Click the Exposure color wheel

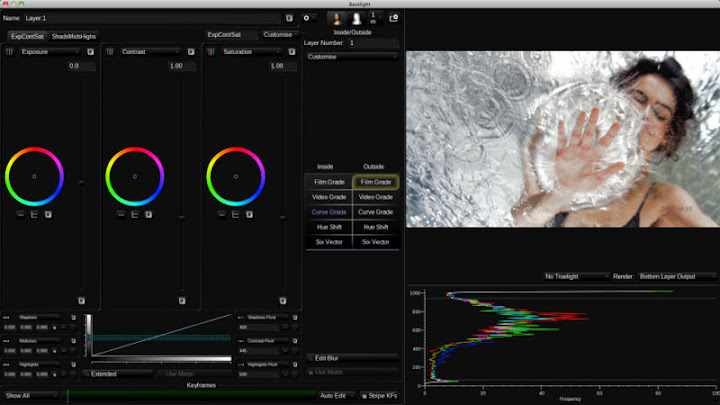(x=34, y=176)
